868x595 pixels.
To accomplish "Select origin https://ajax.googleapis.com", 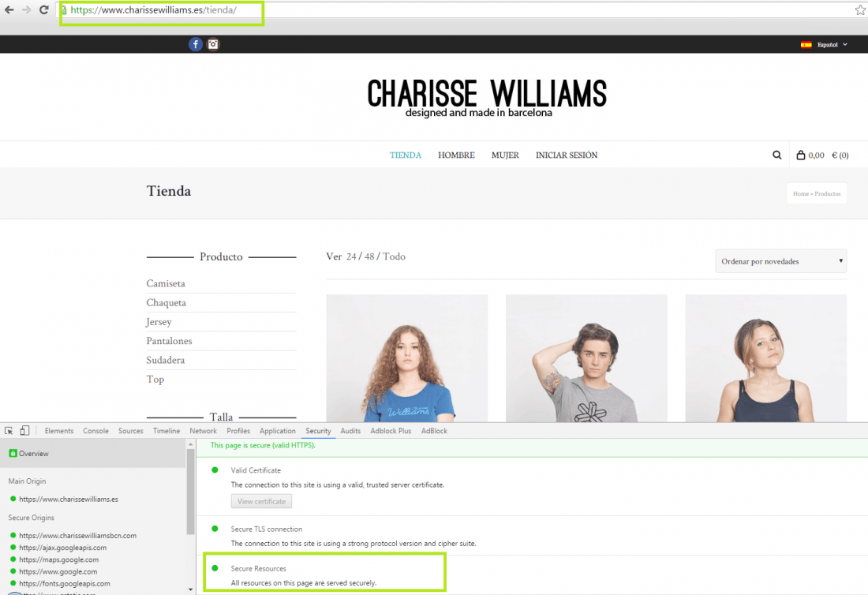I will (62, 548).
